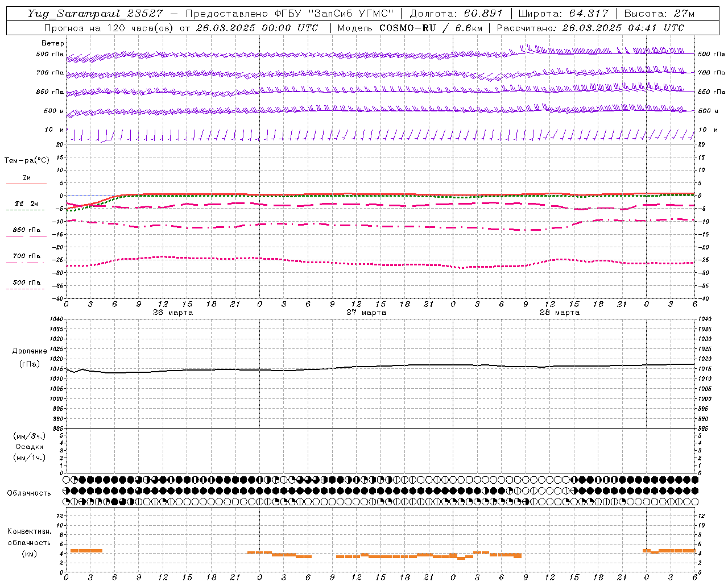Click the Осадки precipitation label

(29, 447)
